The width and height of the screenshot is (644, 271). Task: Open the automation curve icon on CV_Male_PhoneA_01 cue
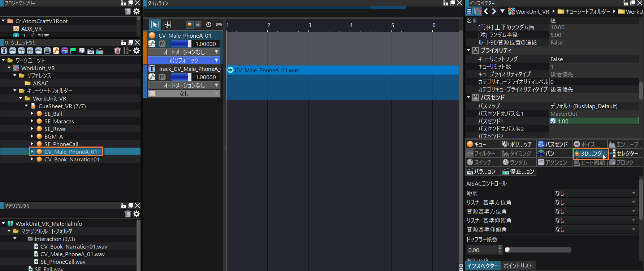click(152, 43)
